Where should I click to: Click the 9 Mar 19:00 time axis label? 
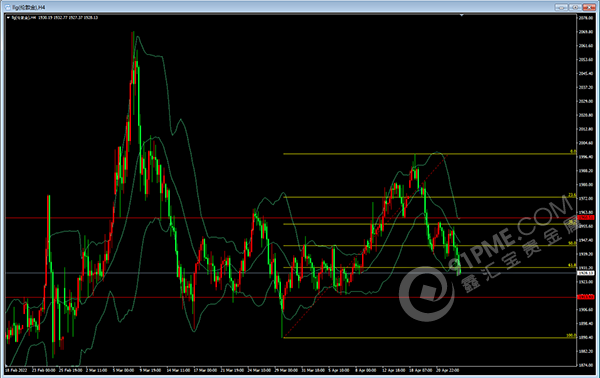150,370
